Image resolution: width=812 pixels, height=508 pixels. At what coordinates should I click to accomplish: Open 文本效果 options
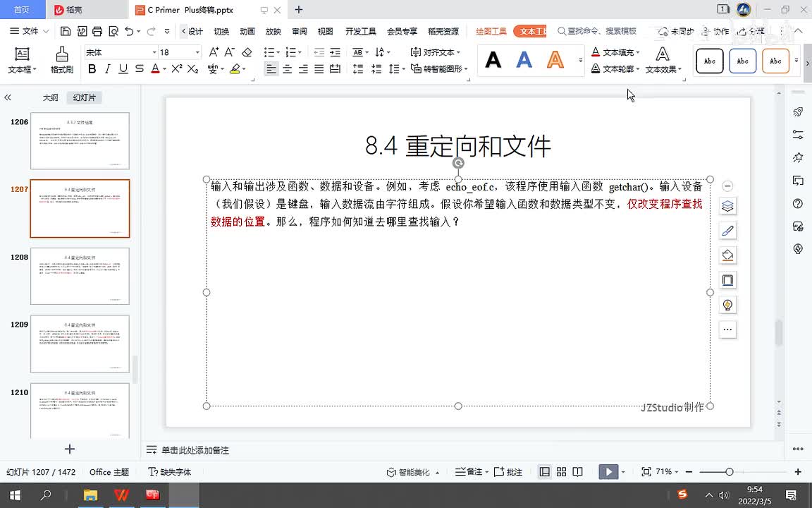point(663,60)
